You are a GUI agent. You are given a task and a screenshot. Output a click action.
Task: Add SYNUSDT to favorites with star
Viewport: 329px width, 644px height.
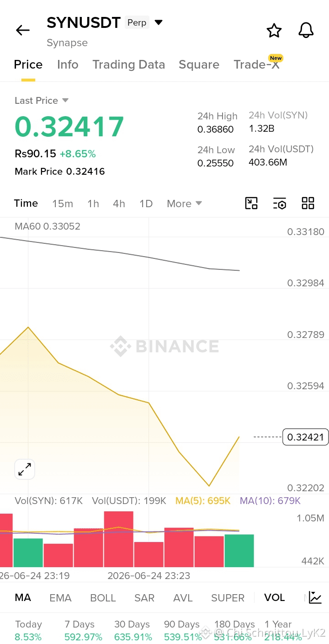click(x=274, y=31)
